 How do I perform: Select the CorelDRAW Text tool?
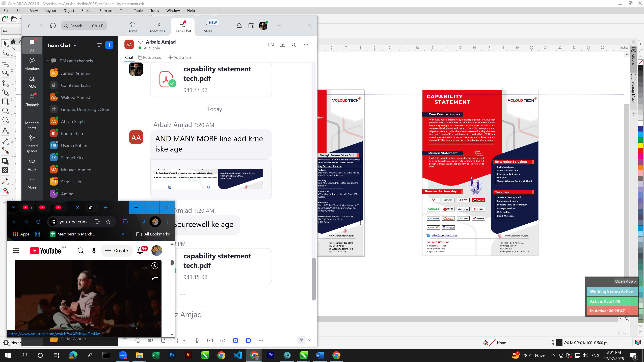[x=5, y=130]
